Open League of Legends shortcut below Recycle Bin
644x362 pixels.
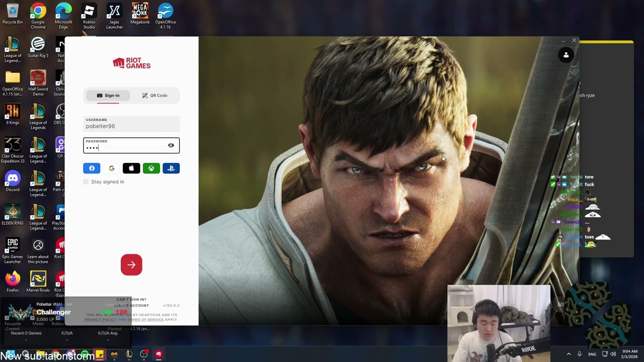tap(13, 50)
